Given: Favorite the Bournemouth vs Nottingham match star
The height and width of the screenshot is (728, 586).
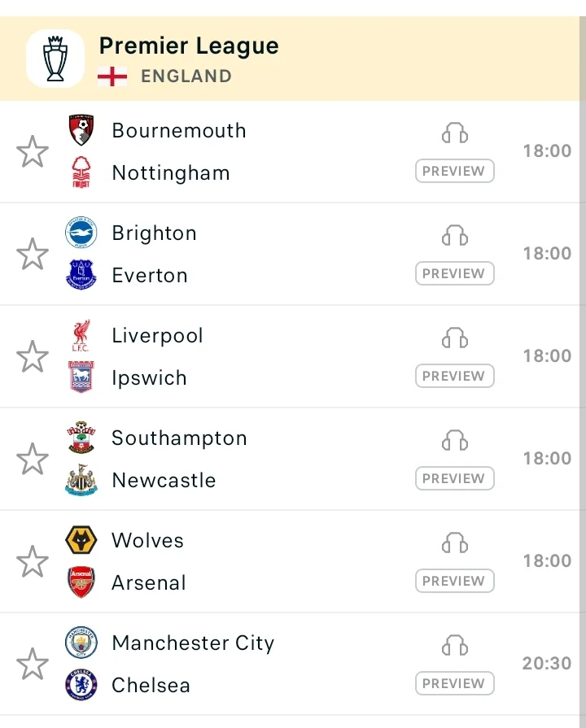Looking at the screenshot, I should pos(33,151).
